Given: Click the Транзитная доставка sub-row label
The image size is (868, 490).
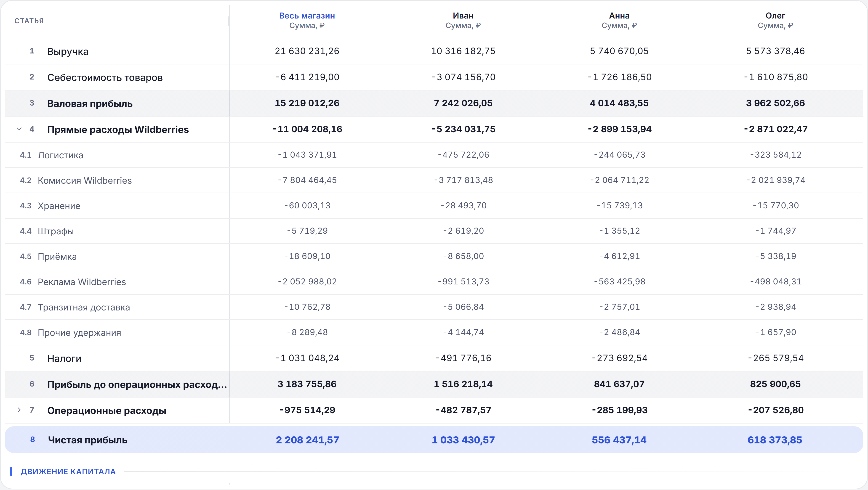Looking at the screenshot, I should [84, 307].
